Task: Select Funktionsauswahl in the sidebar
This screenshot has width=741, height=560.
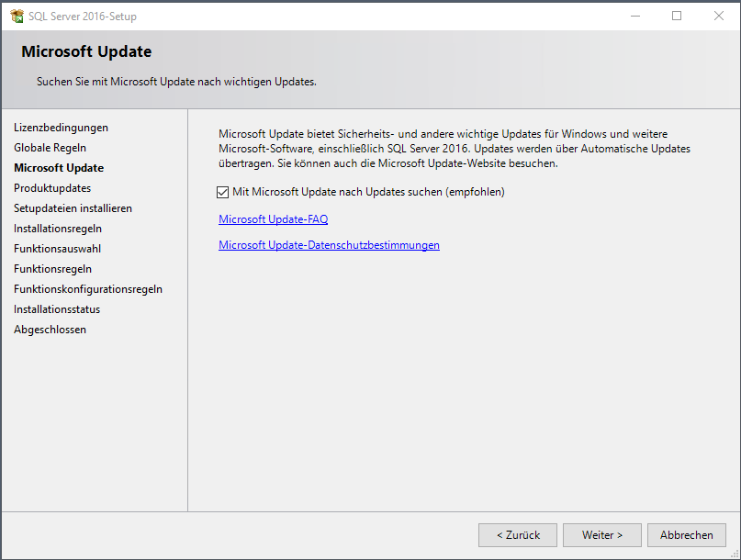Action: (x=57, y=249)
